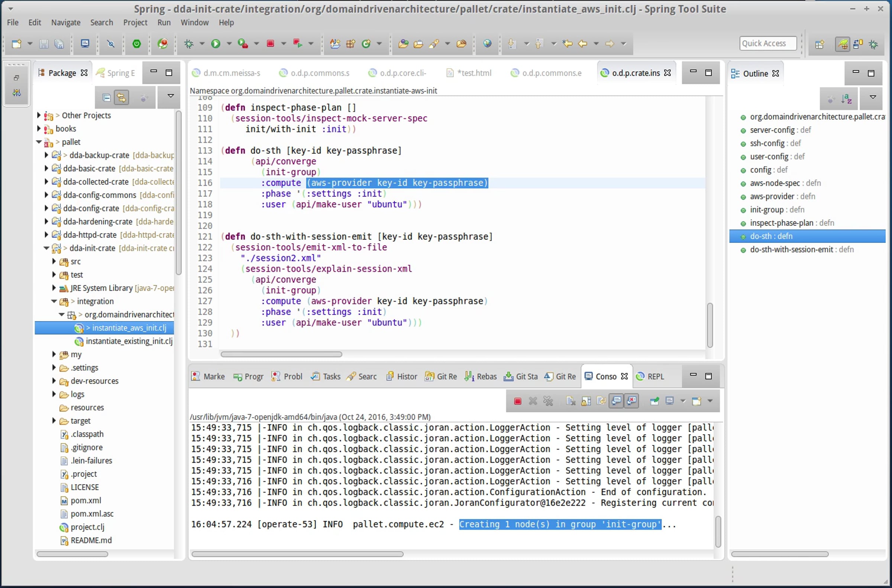
Task: Open the Run button dropdown arrow
Action: (229, 44)
